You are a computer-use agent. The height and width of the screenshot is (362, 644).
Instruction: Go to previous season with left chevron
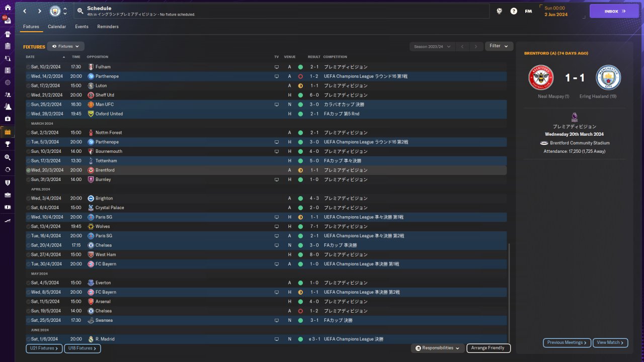tap(462, 46)
